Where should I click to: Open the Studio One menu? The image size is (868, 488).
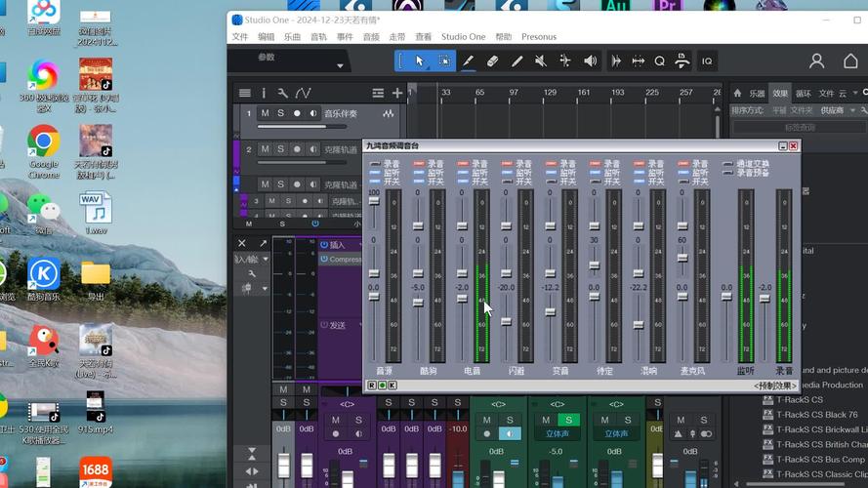tap(464, 36)
